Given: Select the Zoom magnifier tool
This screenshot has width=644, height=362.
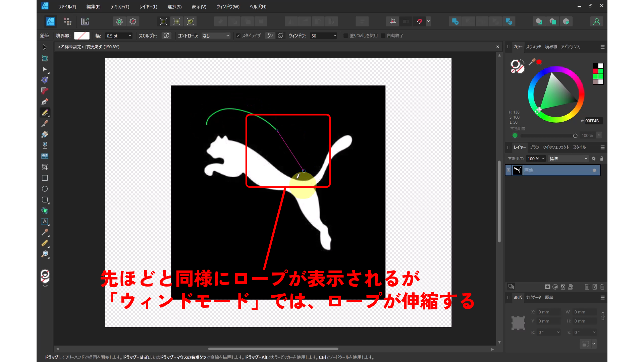Looking at the screenshot, I should (x=45, y=254).
